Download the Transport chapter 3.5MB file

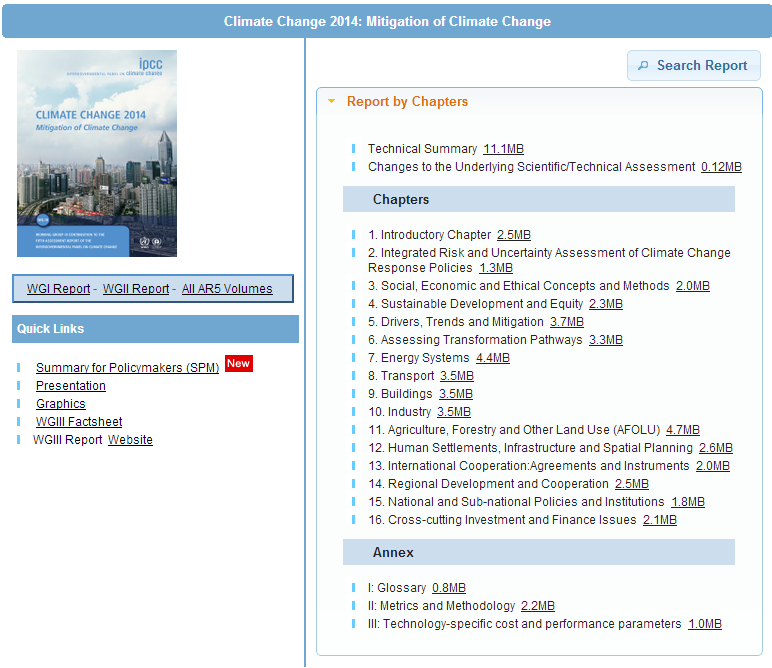[457, 376]
